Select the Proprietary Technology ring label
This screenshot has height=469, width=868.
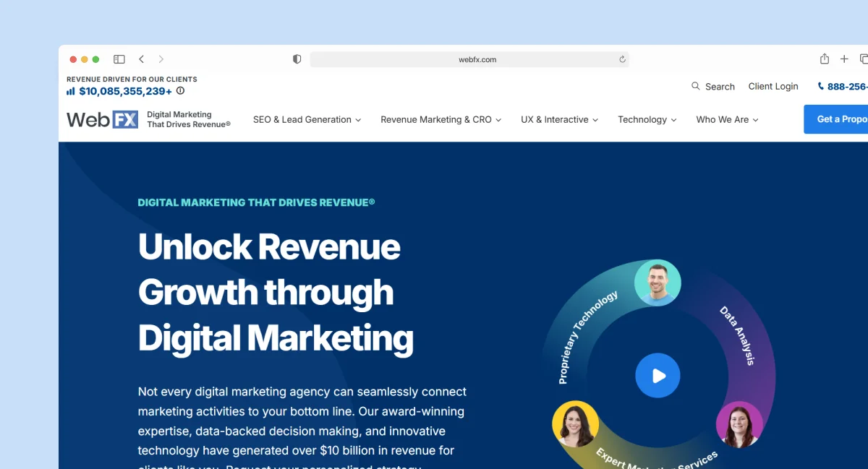pos(587,337)
